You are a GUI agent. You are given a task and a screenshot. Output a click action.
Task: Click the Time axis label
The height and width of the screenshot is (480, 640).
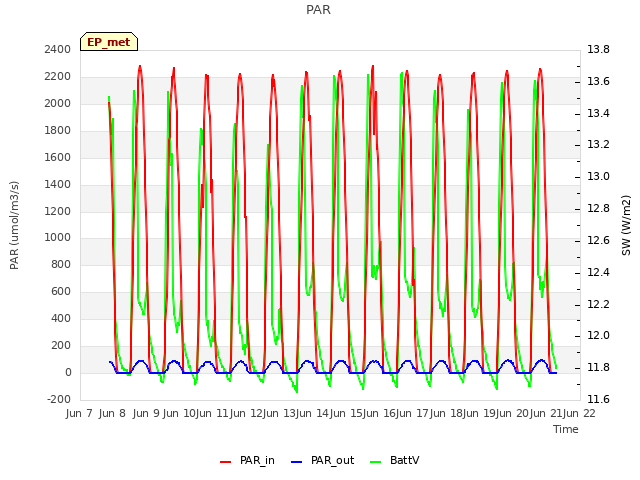coord(566,429)
